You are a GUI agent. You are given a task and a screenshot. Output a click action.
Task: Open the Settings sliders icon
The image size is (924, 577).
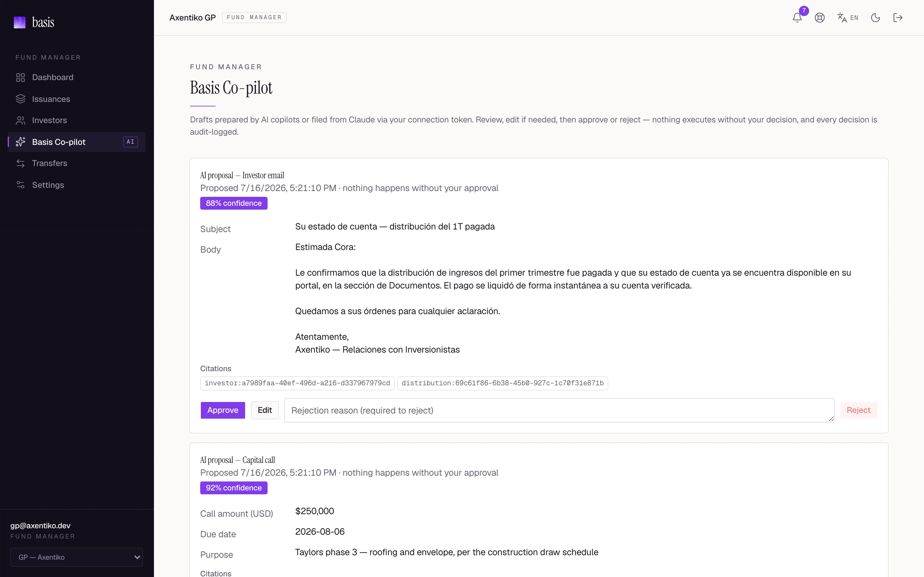point(21,185)
